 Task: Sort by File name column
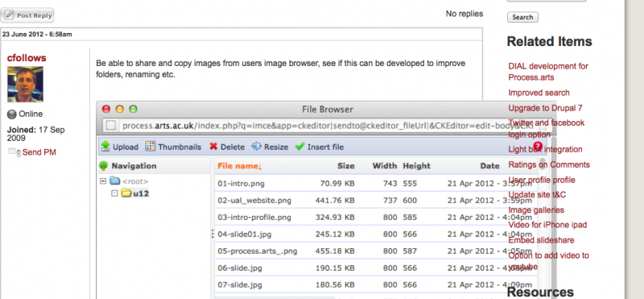[x=240, y=166]
